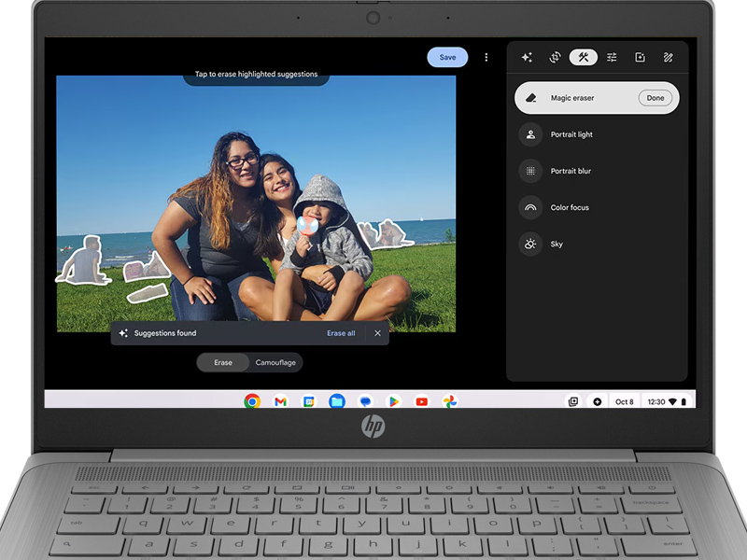This screenshot has height=560, width=747.
Task: Click the circular plus tray icon
Action: pyautogui.click(x=597, y=402)
